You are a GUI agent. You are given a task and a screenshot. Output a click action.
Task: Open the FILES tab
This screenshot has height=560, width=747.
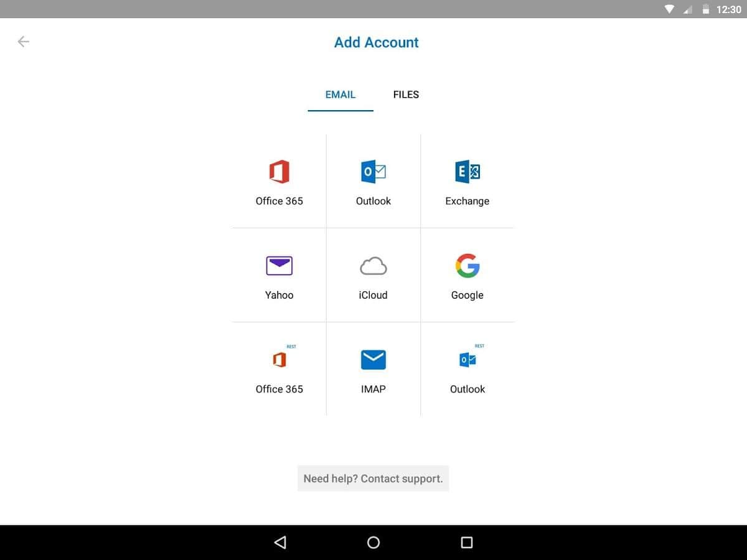406,95
